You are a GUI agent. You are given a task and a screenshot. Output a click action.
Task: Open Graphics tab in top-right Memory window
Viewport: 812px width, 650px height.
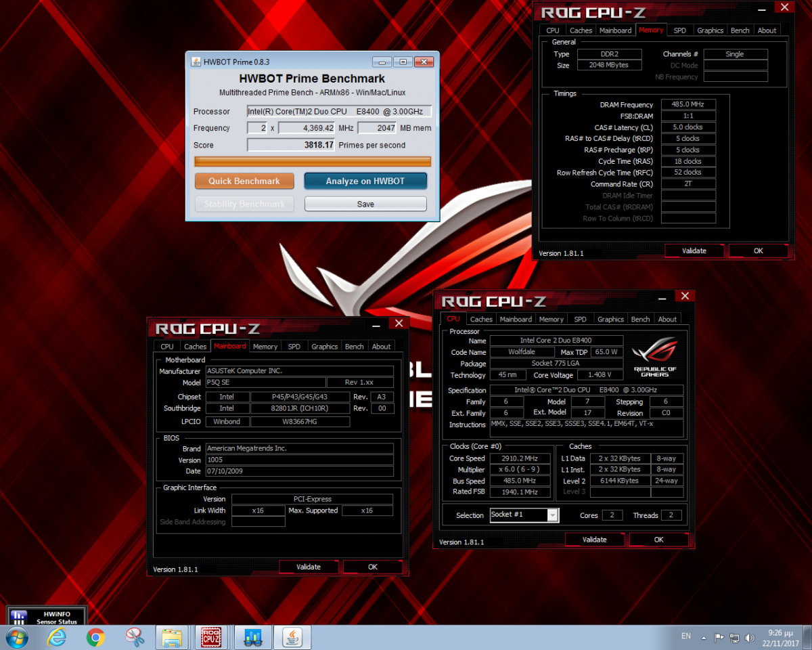pos(710,30)
